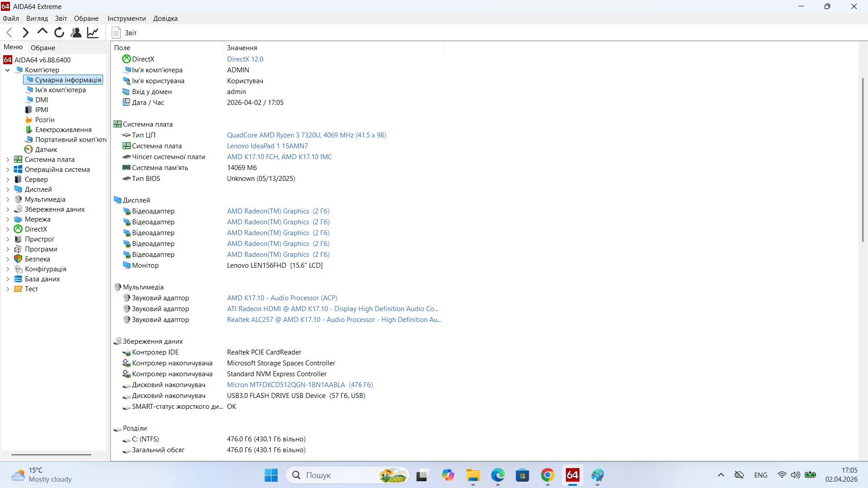
Task: Go up one level with up arrow
Action: click(x=43, y=32)
